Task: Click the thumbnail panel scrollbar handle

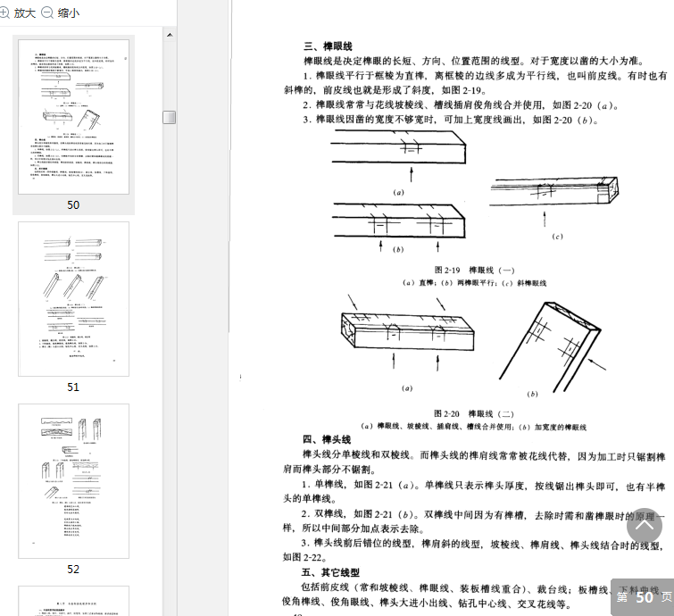Action: click(x=170, y=117)
